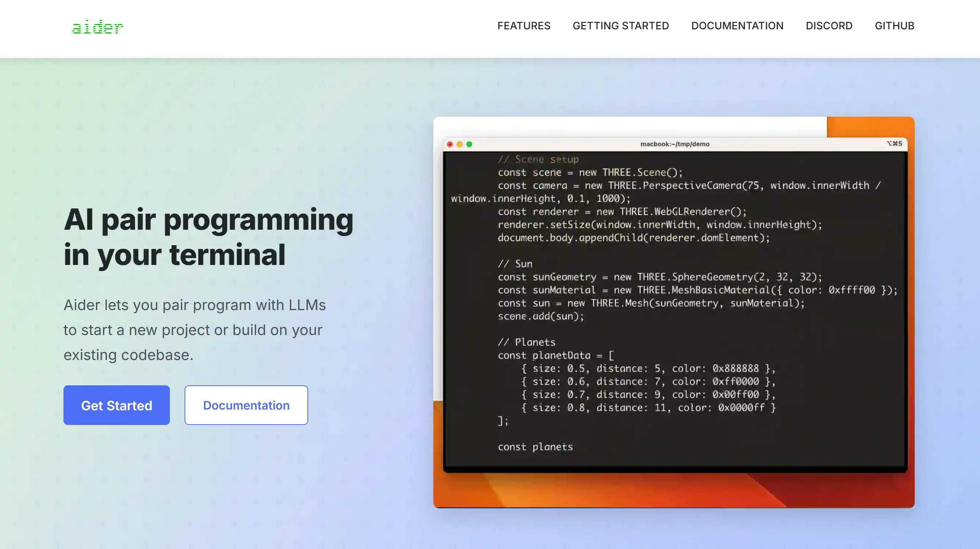This screenshot has width=980, height=549.
Task: Click the "// Sun" comment line
Action: click(515, 263)
